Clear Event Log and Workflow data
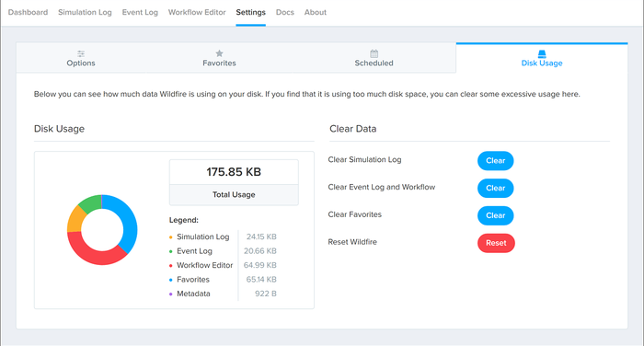The height and width of the screenshot is (346, 644). (x=495, y=189)
